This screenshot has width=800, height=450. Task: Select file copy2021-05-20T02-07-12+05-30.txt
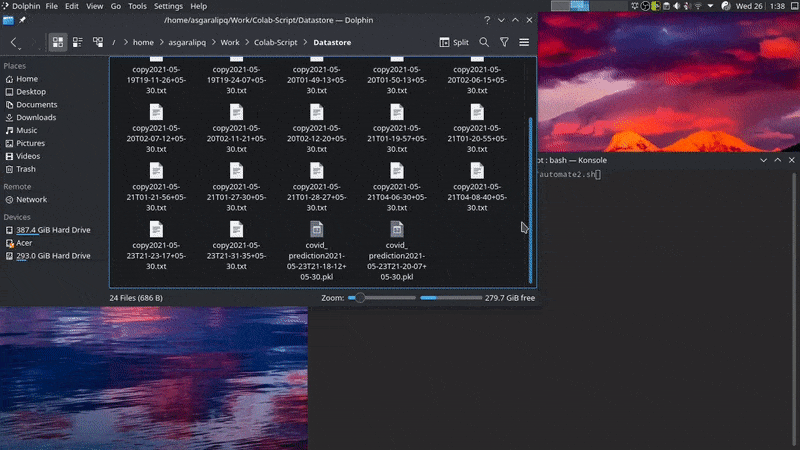[x=156, y=128]
